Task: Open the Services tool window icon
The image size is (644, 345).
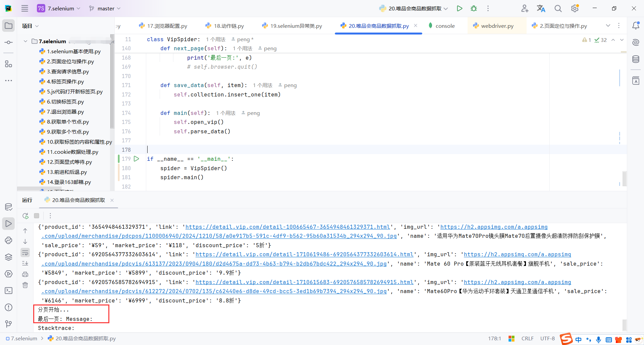Action: pyautogui.click(x=9, y=274)
